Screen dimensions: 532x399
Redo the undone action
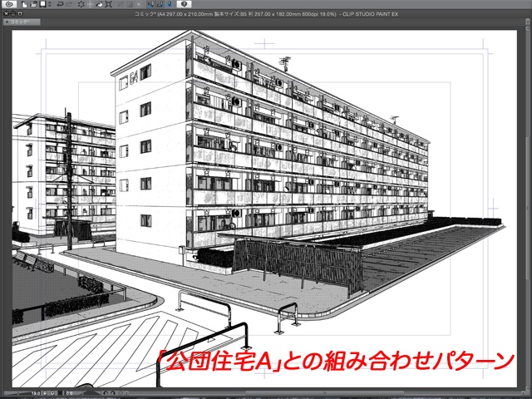69,4
